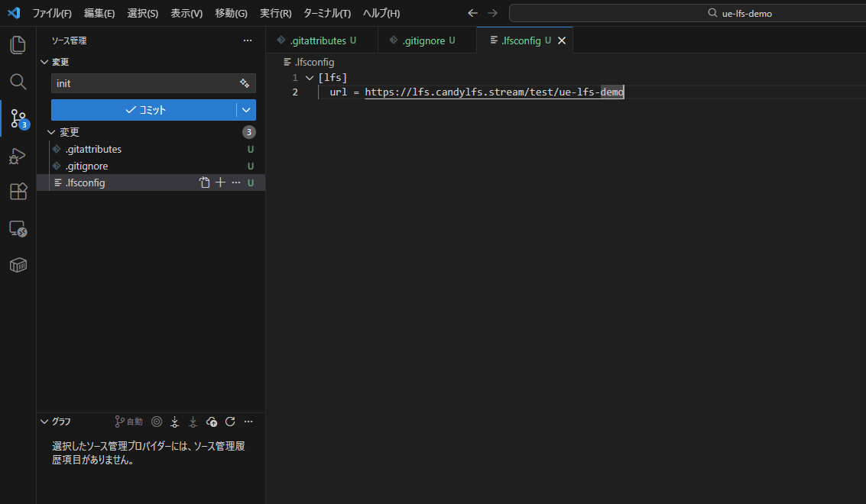
Task: Open the Search view in activity bar
Action: coord(18,82)
